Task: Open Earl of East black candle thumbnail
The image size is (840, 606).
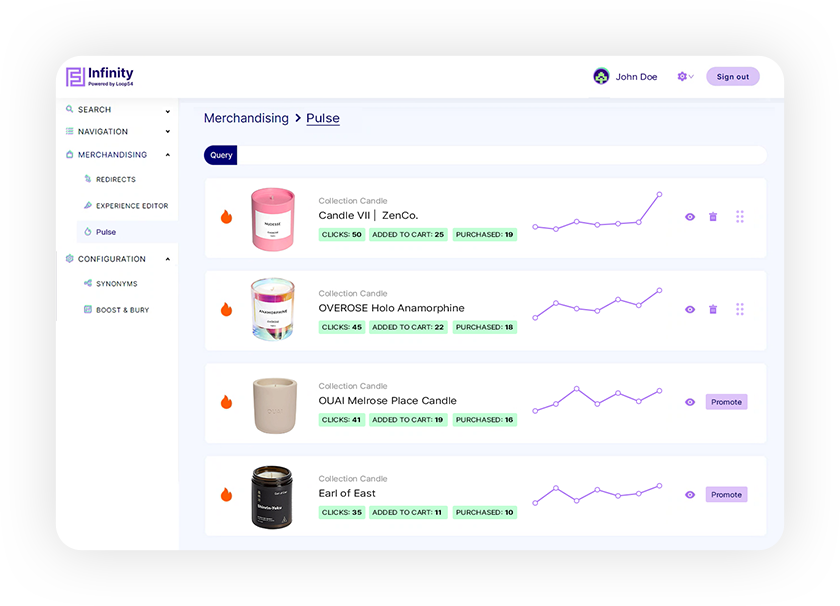Action: (x=272, y=497)
